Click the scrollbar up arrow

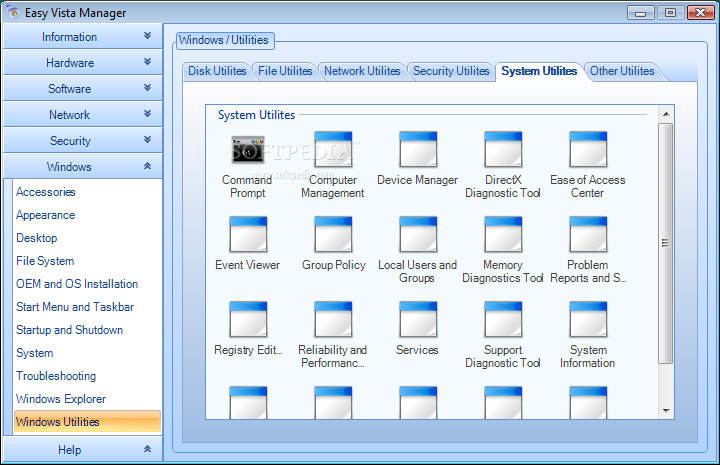666,114
